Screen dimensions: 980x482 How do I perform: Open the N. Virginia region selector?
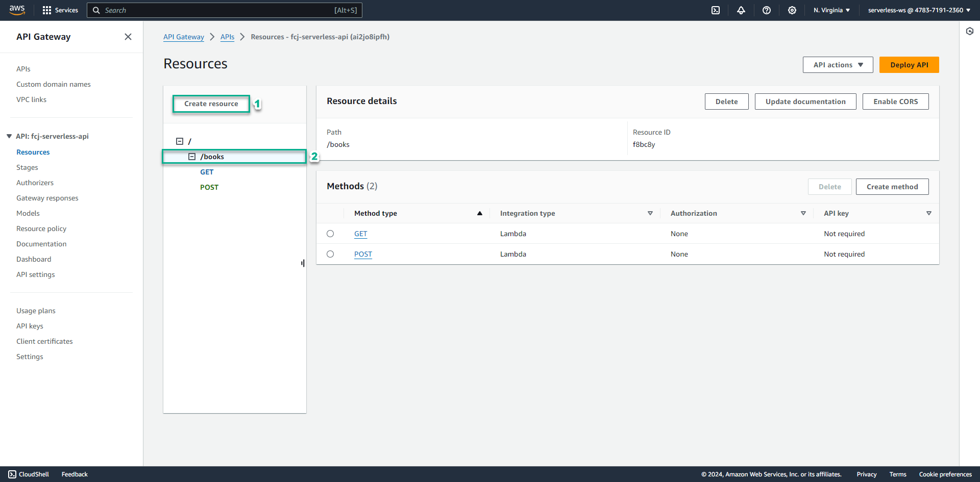point(831,10)
